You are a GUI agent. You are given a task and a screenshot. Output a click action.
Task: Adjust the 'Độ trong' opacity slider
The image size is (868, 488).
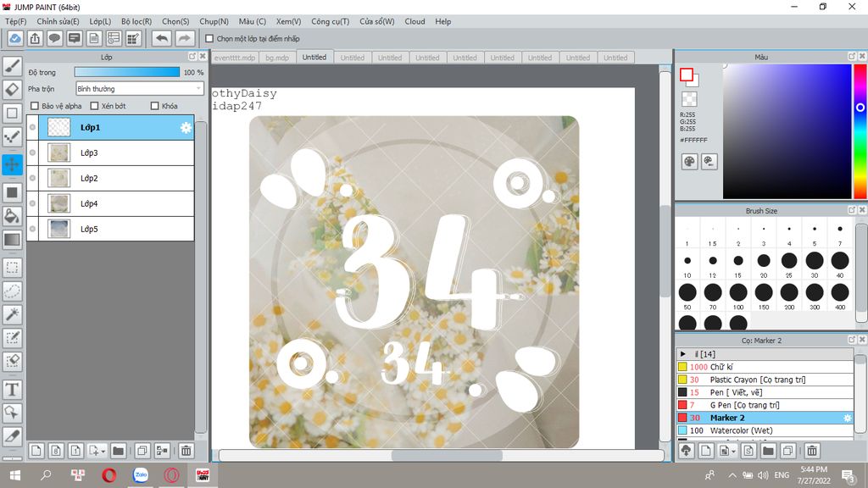[127, 72]
